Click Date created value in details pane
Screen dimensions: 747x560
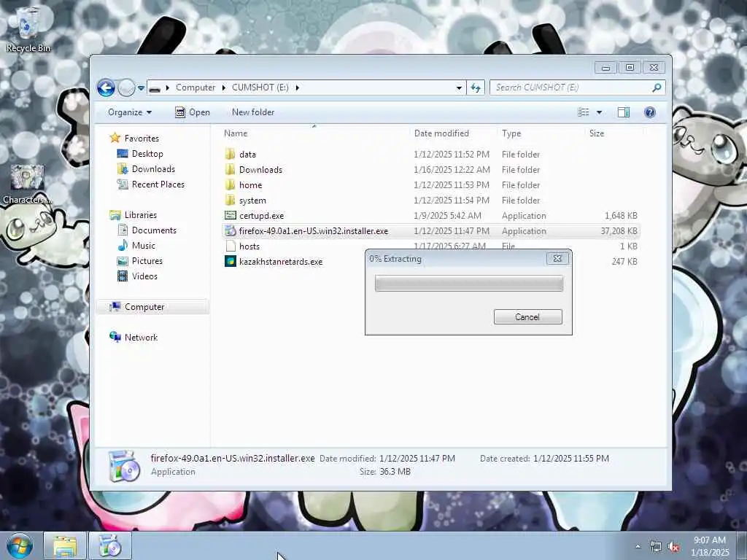[570, 459]
